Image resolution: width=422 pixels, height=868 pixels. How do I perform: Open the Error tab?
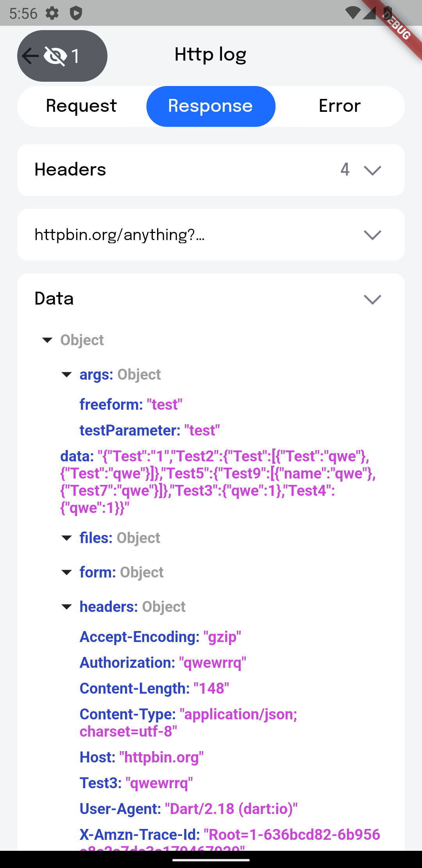point(340,106)
